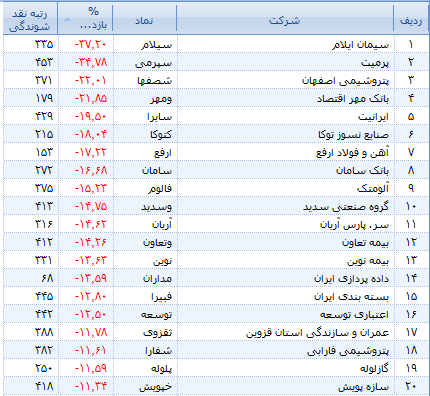Select company بسته بندی ایران
This screenshot has width=430, height=396.
coord(351,297)
